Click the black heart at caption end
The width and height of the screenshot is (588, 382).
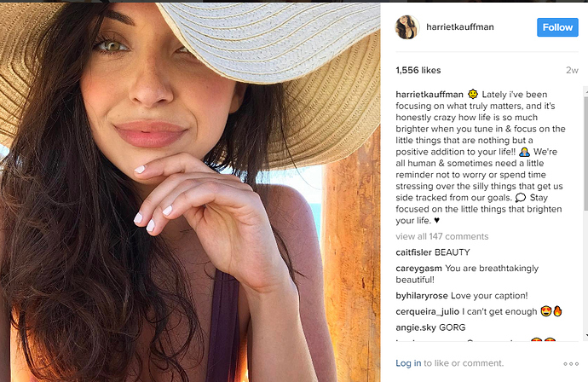(x=436, y=220)
